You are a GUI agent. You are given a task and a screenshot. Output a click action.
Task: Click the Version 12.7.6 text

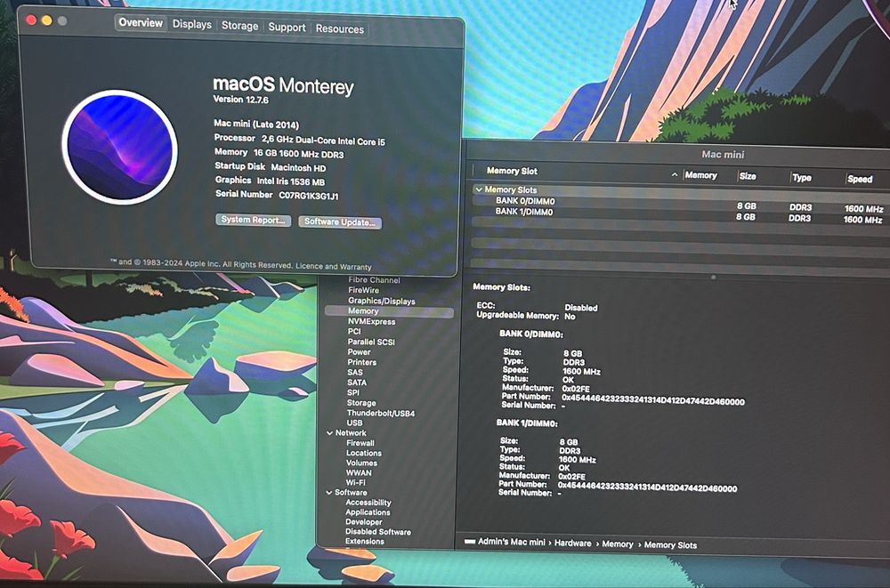[240, 100]
